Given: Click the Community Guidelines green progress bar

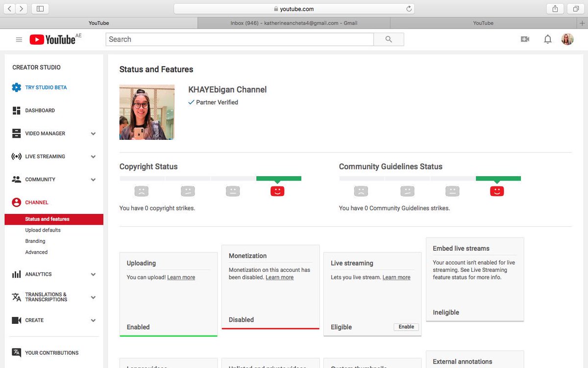Looking at the screenshot, I should [498, 179].
